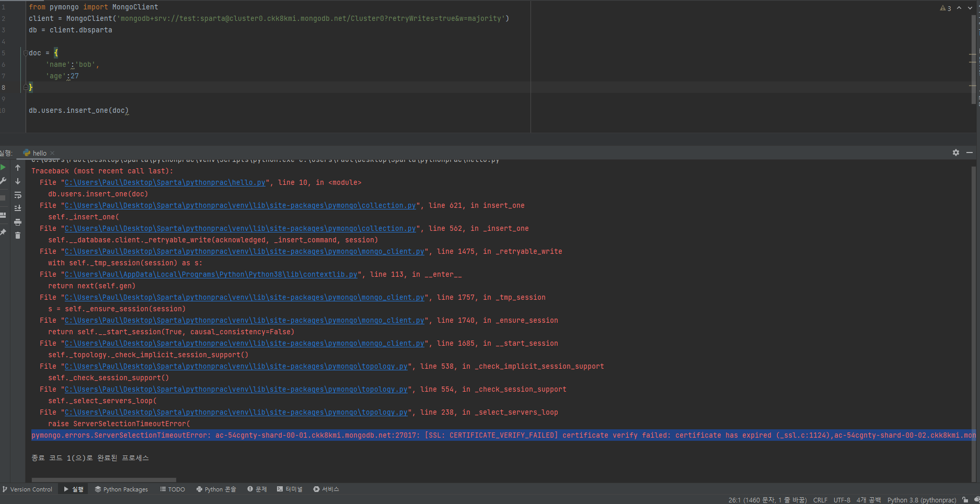Click the 26:1 cursor position in status bar
This screenshot has height=504, width=980.
(768, 500)
